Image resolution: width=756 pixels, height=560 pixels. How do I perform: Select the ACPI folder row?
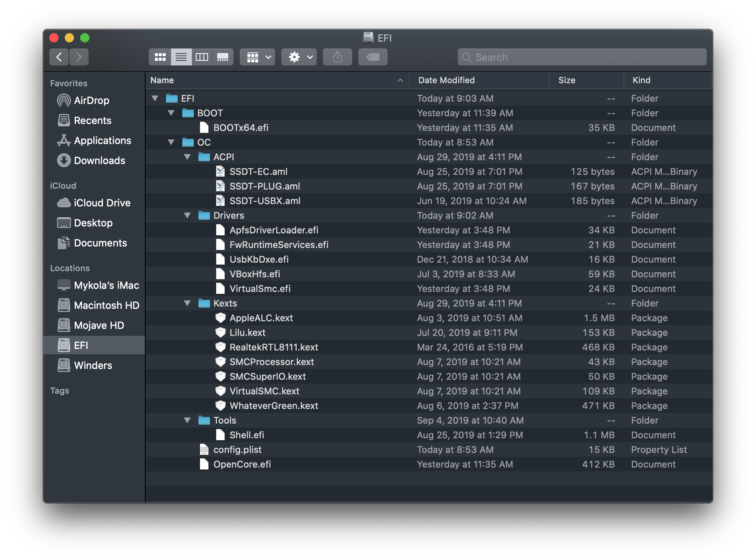pos(429,157)
